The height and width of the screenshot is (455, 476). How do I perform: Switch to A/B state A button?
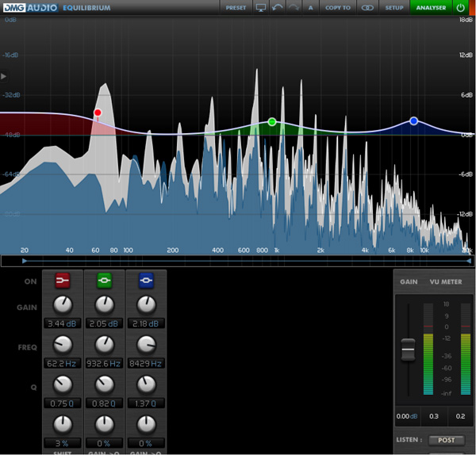[310, 7]
